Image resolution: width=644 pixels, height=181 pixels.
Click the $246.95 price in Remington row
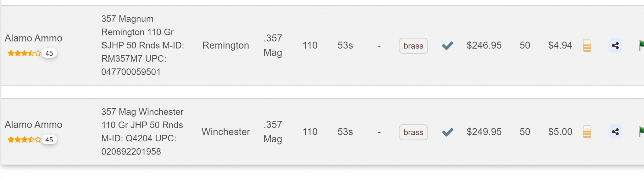point(484,45)
